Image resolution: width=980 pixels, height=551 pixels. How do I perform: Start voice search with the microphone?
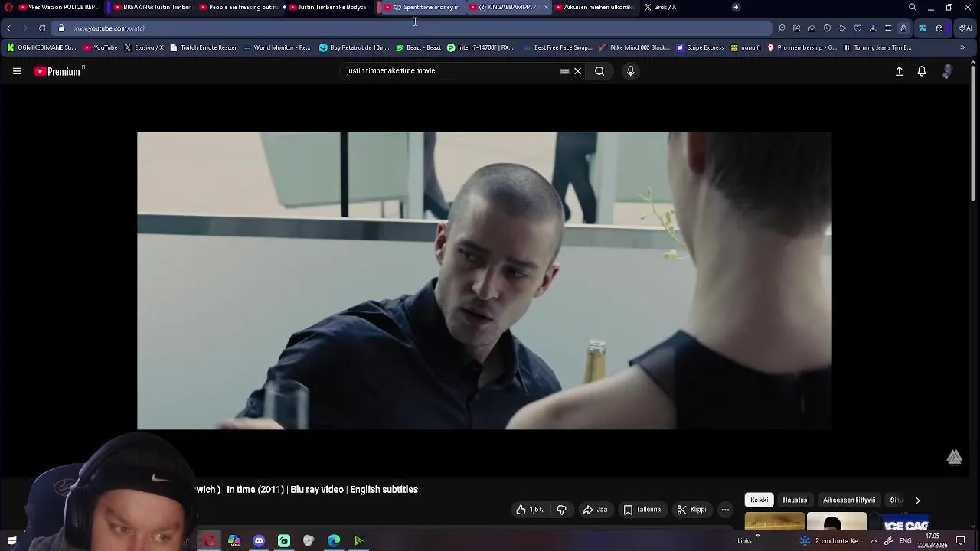point(630,71)
